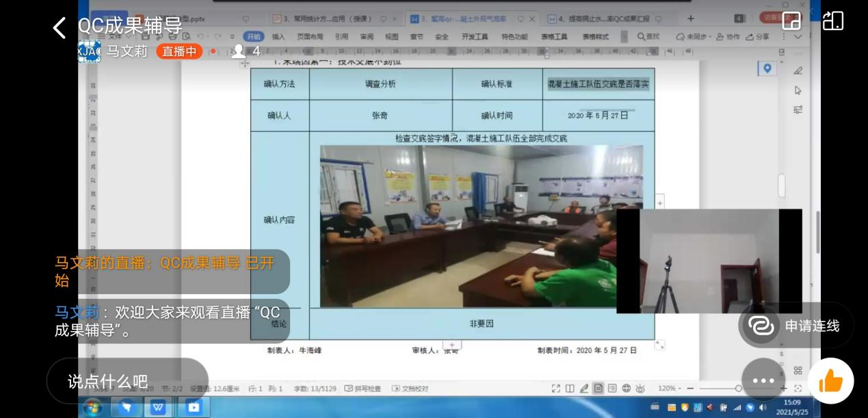Image resolution: width=868 pixels, height=418 pixels.
Task: Tap the screen rotate icon
Action: 832,21
